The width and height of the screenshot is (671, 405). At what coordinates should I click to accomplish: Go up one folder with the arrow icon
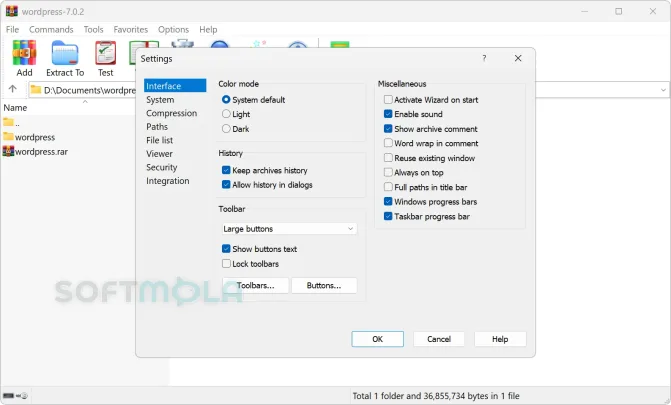click(x=12, y=89)
